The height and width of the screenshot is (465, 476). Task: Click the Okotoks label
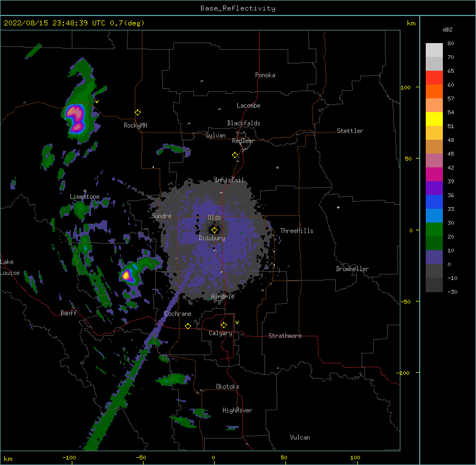click(x=228, y=387)
